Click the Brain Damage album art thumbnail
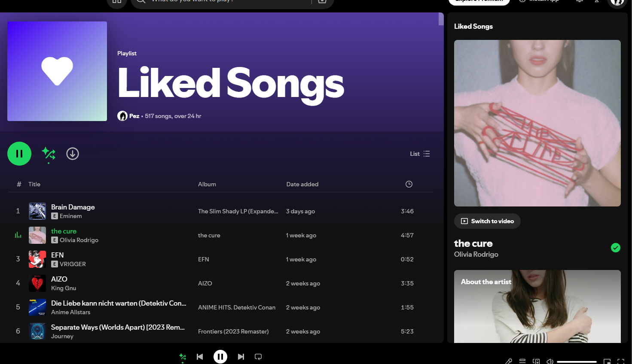Image resolution: width=632 pixels, height=364 pixels. coord(37,211)
